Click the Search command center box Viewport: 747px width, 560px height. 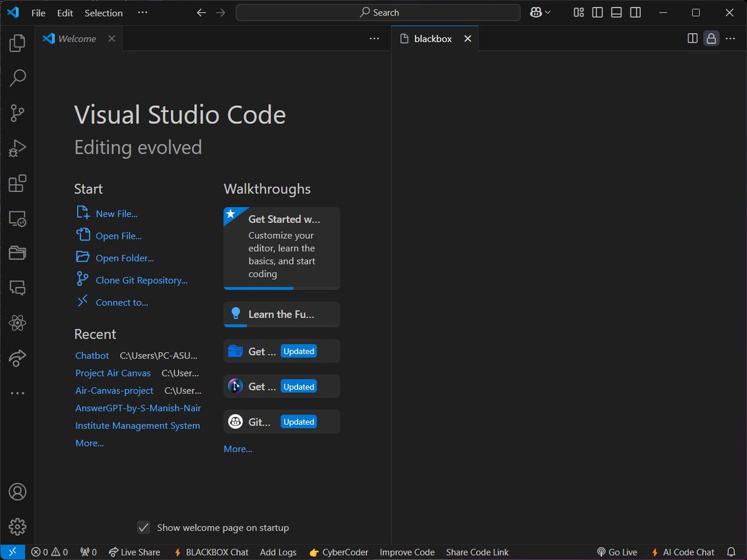[378, 12]
